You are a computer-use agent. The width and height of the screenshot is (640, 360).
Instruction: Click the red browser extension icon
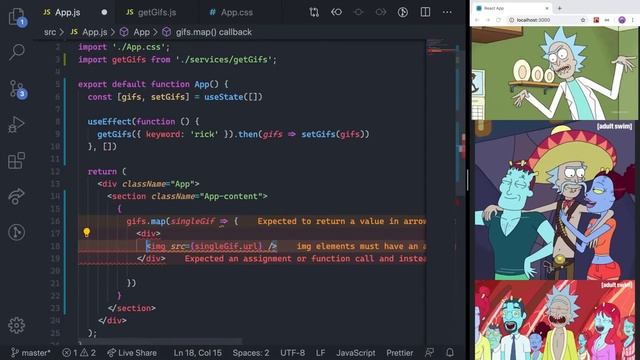[596, 20]
